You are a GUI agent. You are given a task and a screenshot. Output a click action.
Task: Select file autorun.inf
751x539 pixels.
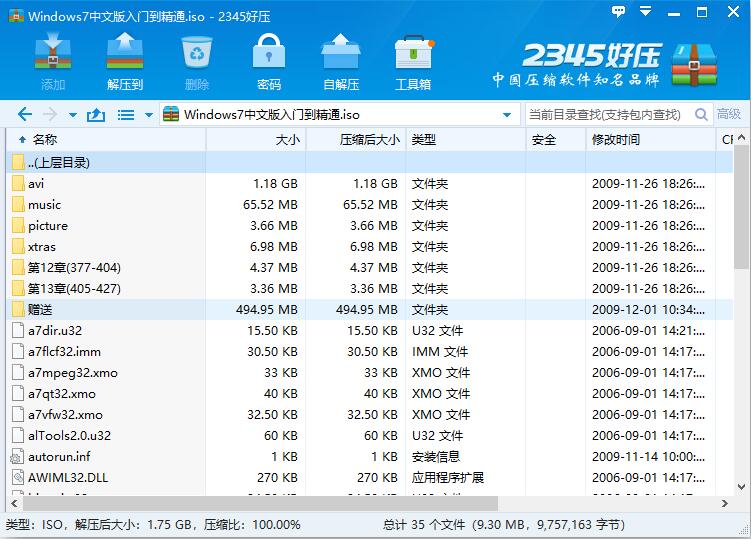pos(370,457)
